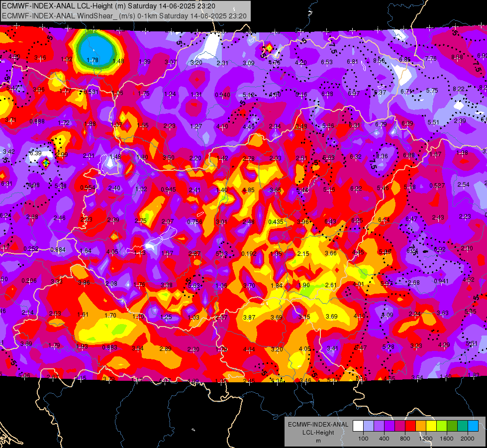
Task: Click the wind shear value 0.884
Action: [58, 250]
